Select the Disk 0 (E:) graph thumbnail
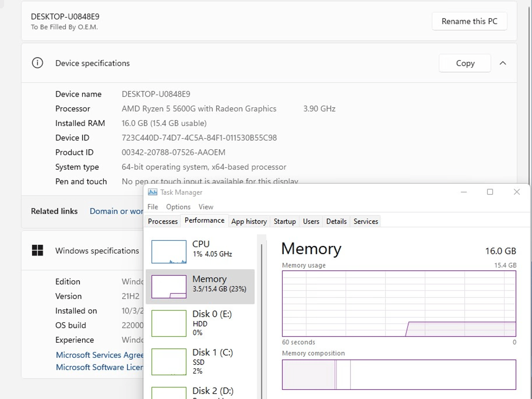This screenshot has width=532, height=399. 169,323
